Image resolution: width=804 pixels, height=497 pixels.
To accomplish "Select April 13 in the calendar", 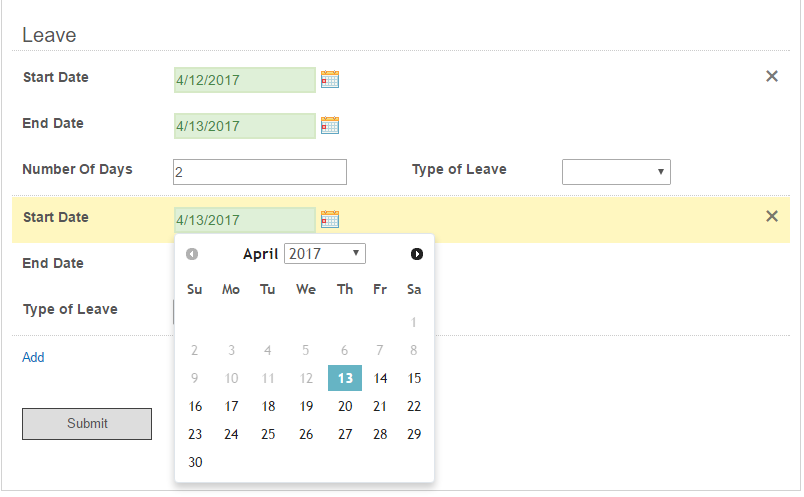I will pyautogui.click(x=345, y=378).
